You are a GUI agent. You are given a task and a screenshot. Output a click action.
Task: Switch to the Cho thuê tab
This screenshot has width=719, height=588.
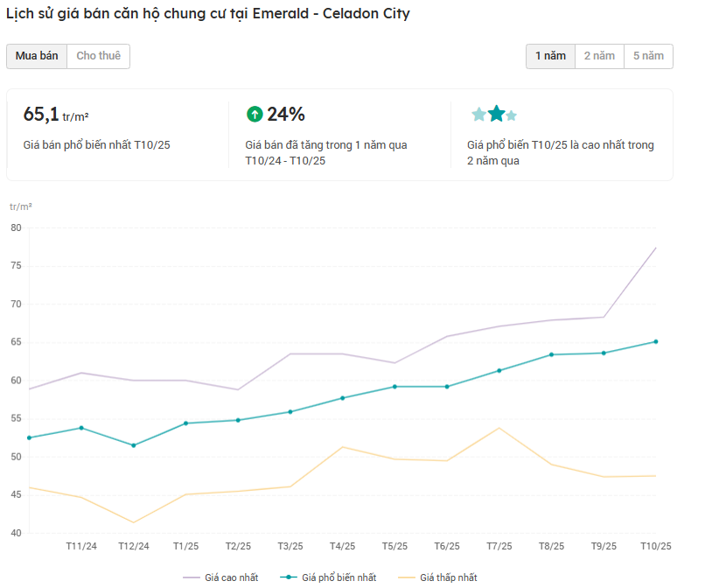pyautogui.click(x=98, y=56)
